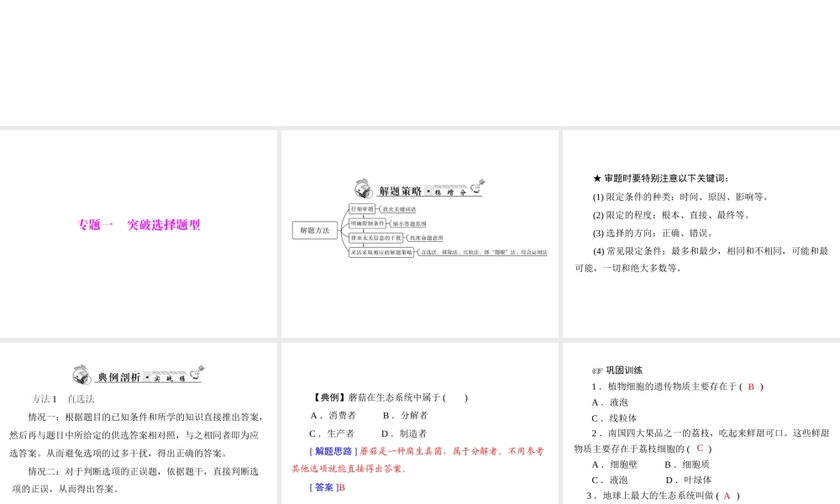Click the blue '[解题思路]' label

pos(333,452)
